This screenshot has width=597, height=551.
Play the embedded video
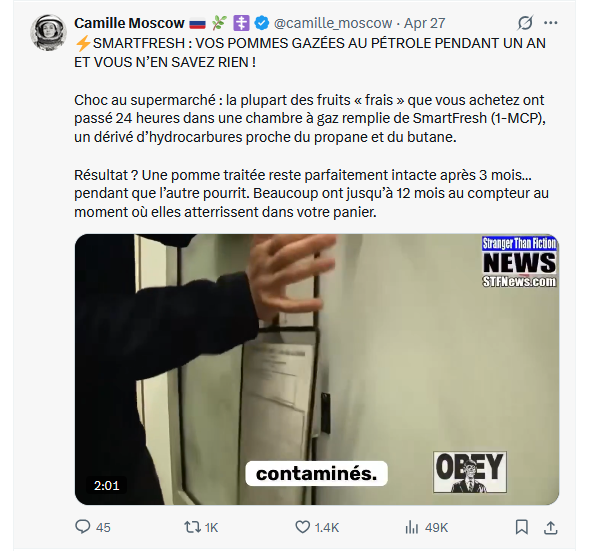[317, 369]
